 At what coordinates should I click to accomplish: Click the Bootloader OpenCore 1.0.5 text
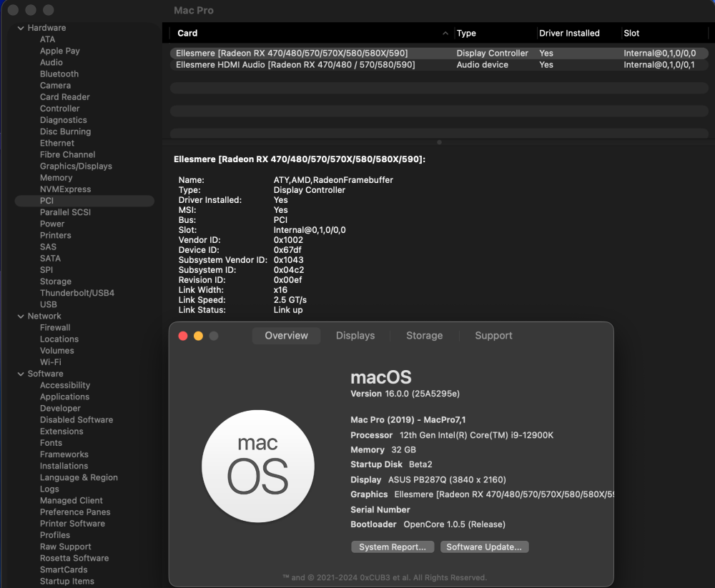(428, 524)
